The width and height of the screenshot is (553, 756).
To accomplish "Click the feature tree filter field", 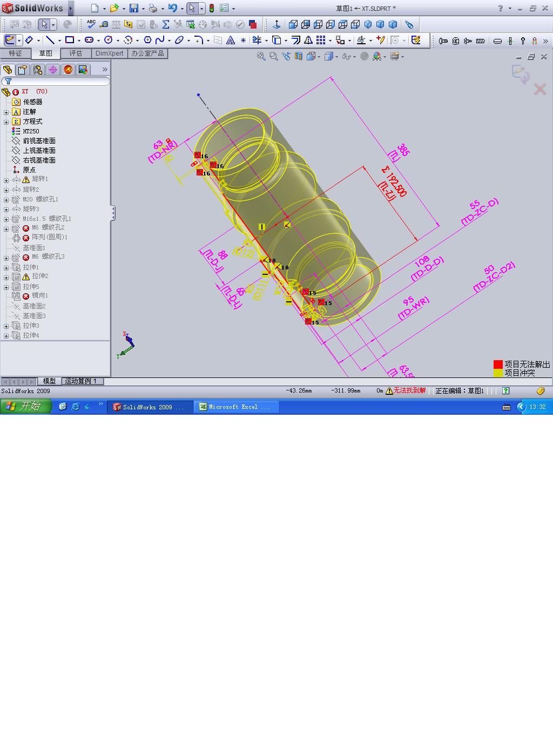I will [56, 81].
